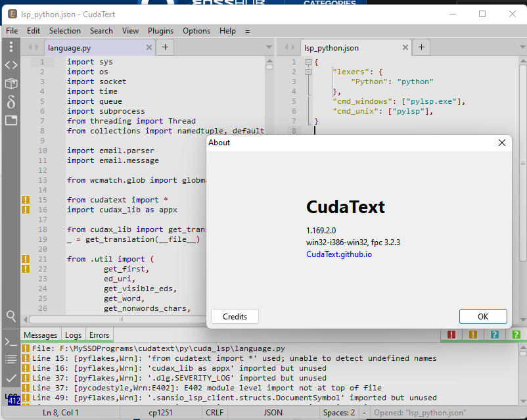Change encoding cp1251 in status bar
The image size is (527, 420).
tap(160, 413)
